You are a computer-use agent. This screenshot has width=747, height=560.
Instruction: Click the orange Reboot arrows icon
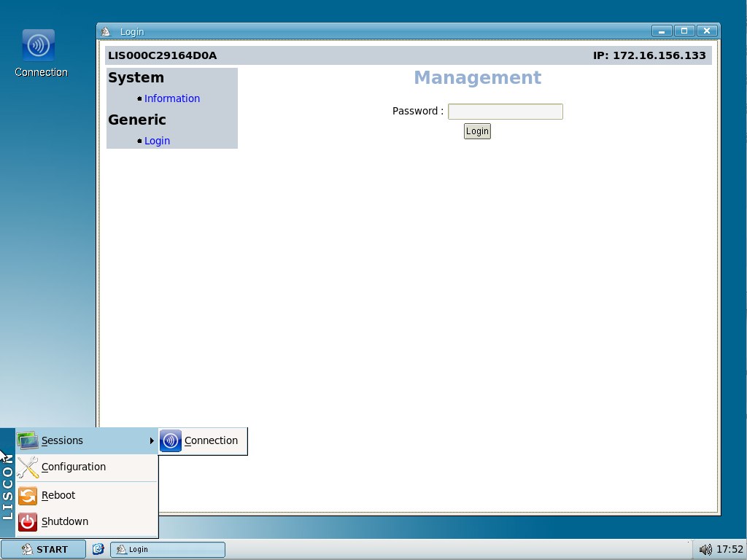pos(27,495)
